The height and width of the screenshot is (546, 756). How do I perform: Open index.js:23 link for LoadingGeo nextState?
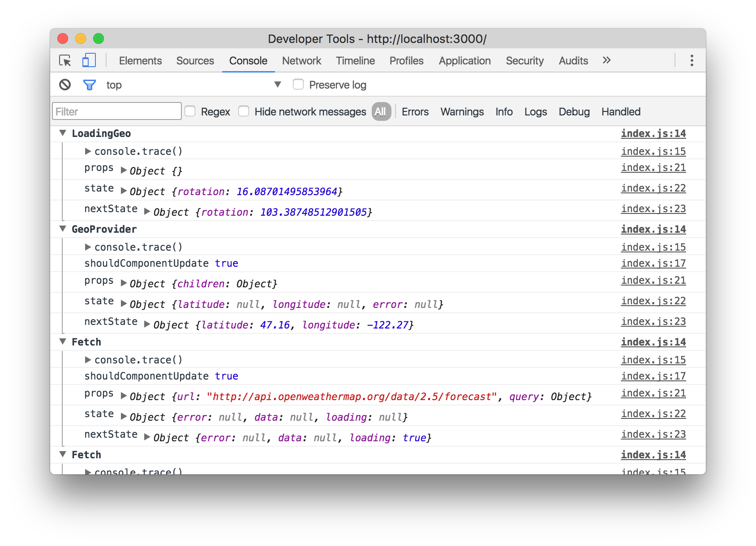(x=653, y=209)
